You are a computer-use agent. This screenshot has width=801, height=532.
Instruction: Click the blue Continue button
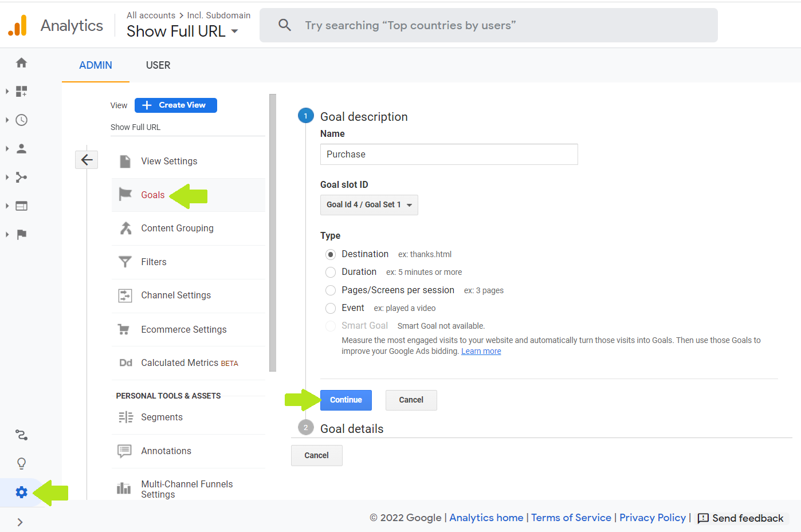point(346,400)
